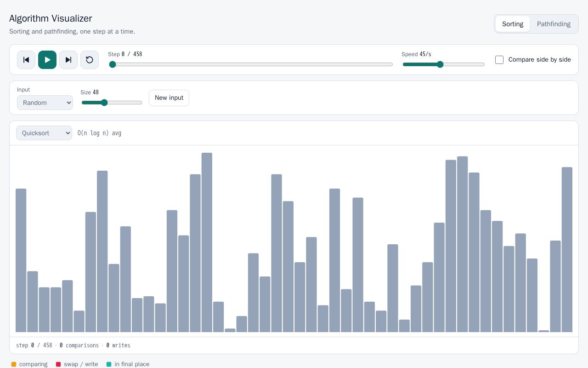This screenshot has width=588, height=368.
Task: Click the 'in final place' legend text
Action: tap(132, 364)
